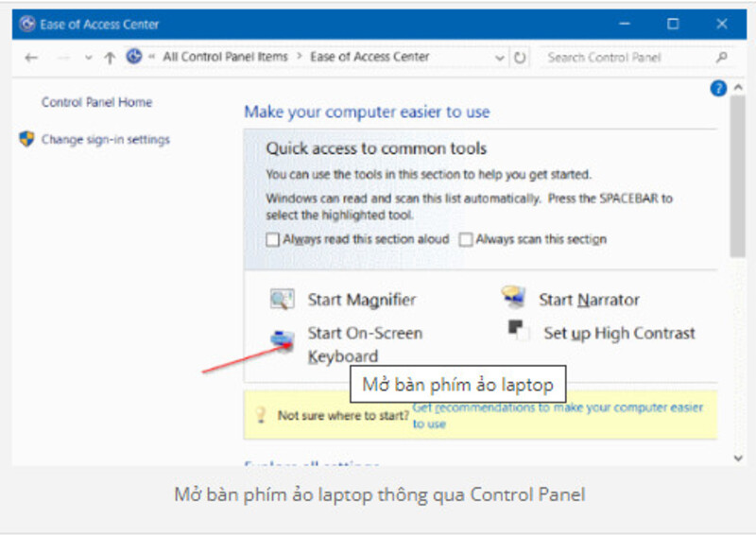Click the Control Panel icon in address bar
The image size is (756, 536).
pyautogui.click(x=134, y=57)
